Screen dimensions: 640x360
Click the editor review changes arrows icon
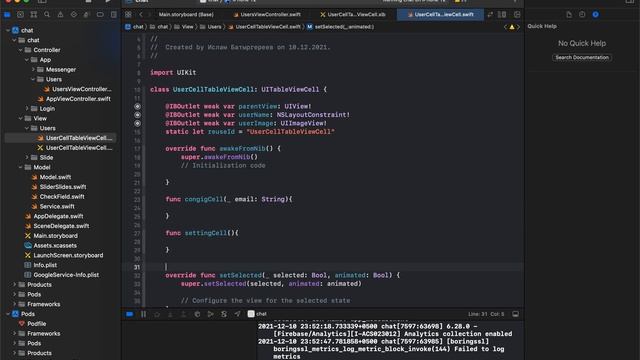(x=490, y=15)
